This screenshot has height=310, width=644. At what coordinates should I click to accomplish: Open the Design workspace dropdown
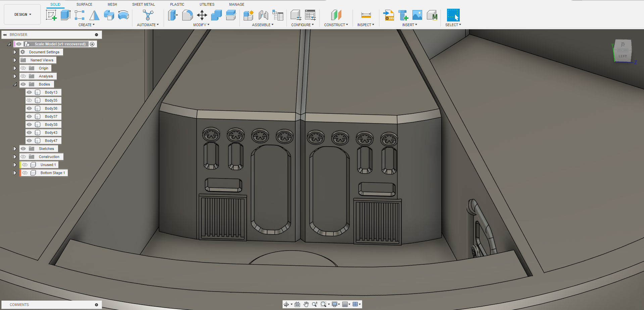click(22, 14)
